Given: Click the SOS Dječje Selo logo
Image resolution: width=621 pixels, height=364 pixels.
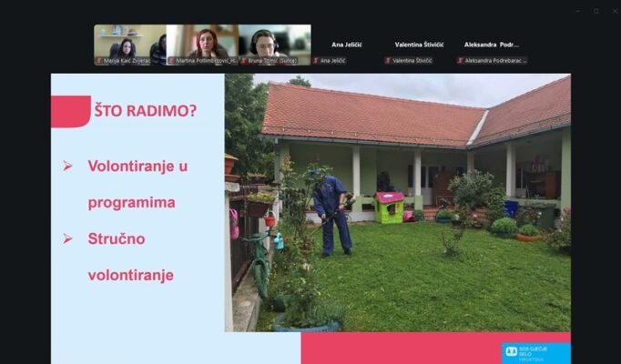Looking at the screenshot, I should coord(535,351).
